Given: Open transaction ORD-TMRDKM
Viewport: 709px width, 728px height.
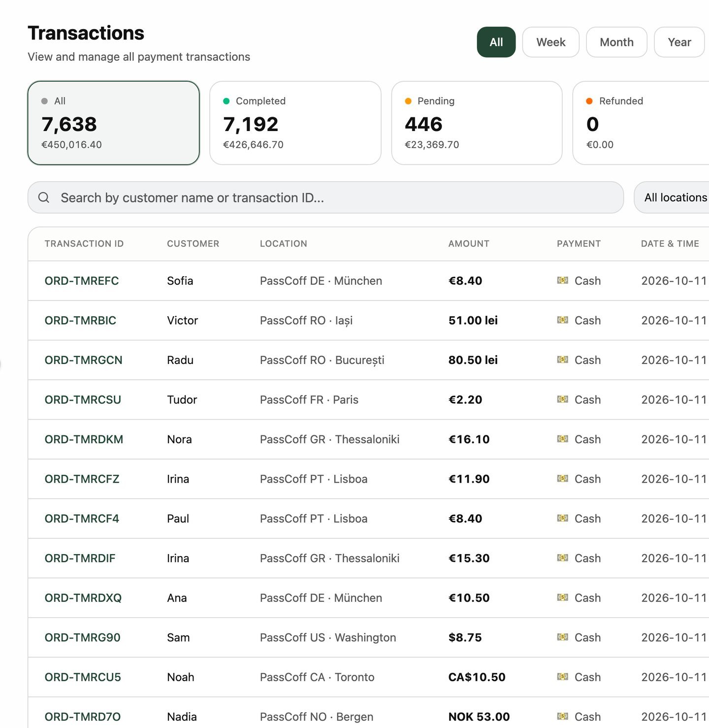Looking at the screenshot, I should 84,439.
